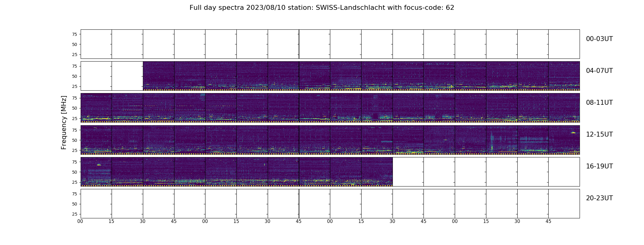Click the plot title mentioning SWISS-Landschlacht
The height and width of the screenshot is (245, 644).
coord(322,8)
